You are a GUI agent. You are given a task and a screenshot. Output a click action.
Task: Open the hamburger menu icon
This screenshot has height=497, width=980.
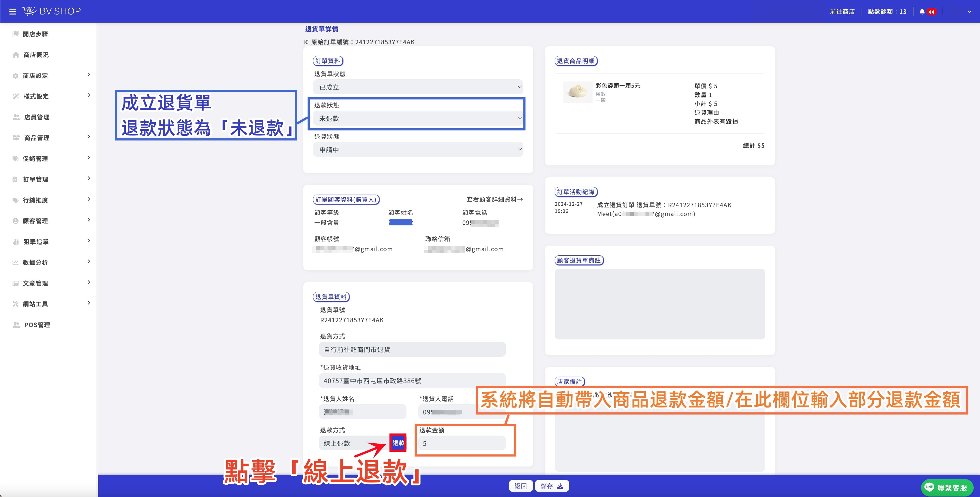(x=13, y=11)
